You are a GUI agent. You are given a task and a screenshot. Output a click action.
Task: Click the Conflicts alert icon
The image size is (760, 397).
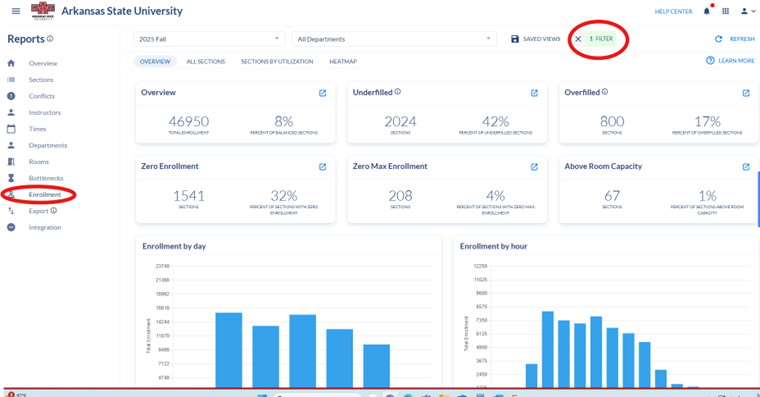click(11, 96)
